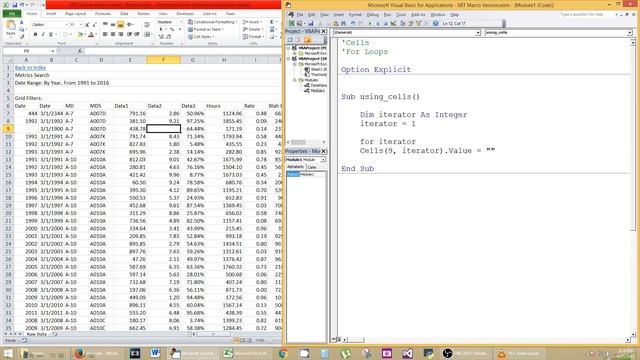Toggle Design Mode in VBA toolbar

tap(393, 23)
